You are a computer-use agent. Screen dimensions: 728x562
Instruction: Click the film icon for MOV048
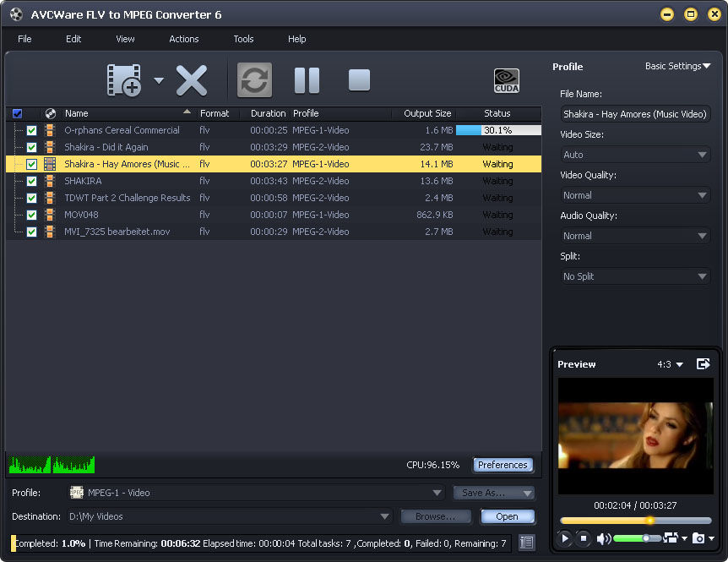tap(50, 215)
